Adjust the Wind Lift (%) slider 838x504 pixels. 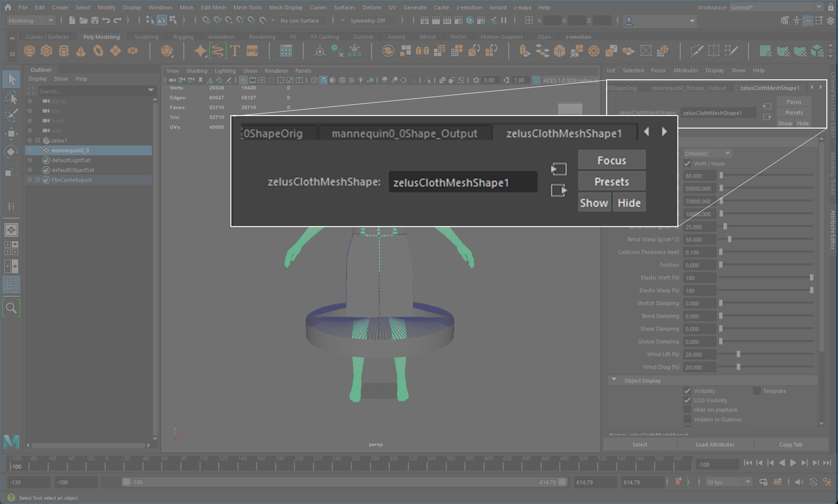click(x=738, y=354)
